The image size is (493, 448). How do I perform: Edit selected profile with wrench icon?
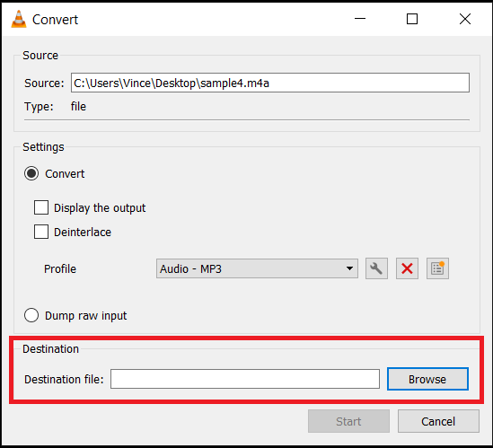click(x=376, y=268)
